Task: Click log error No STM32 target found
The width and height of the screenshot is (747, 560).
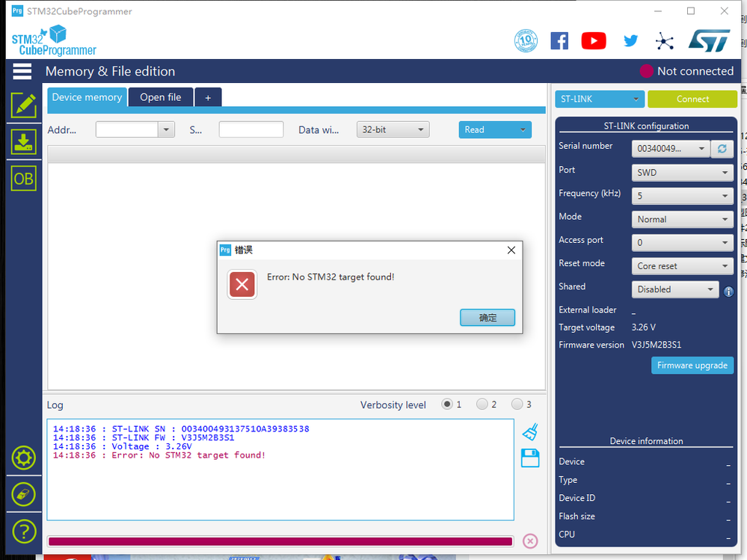Action: pyautogui.click(x=159, y=455)
